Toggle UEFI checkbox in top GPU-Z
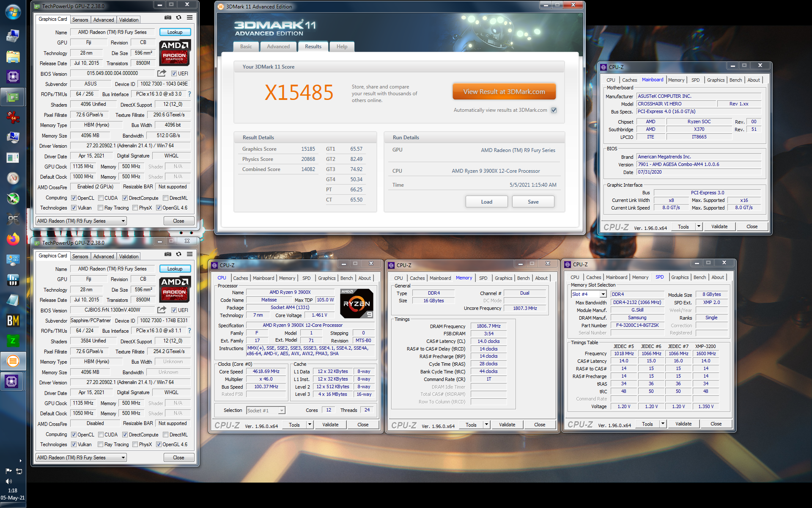Image resolution: width=812 pixels, height=508 pixels. click(x=174, y=74)
